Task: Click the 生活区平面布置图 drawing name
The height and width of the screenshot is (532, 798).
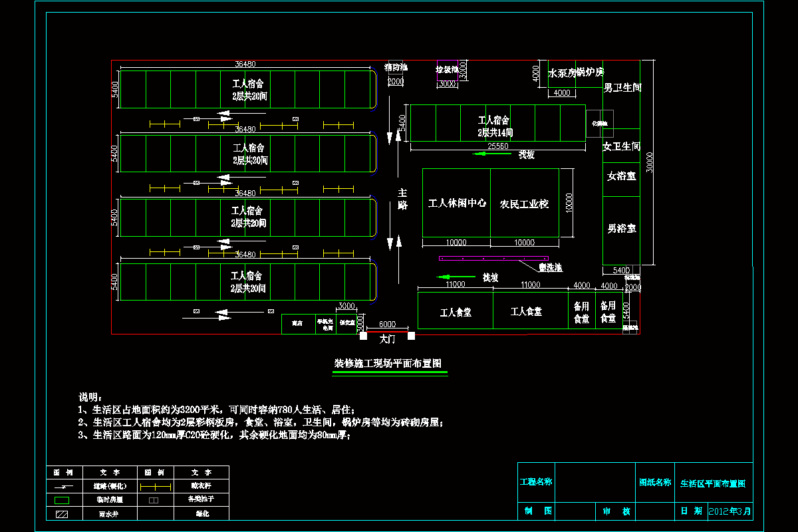Action: (713, 483)
